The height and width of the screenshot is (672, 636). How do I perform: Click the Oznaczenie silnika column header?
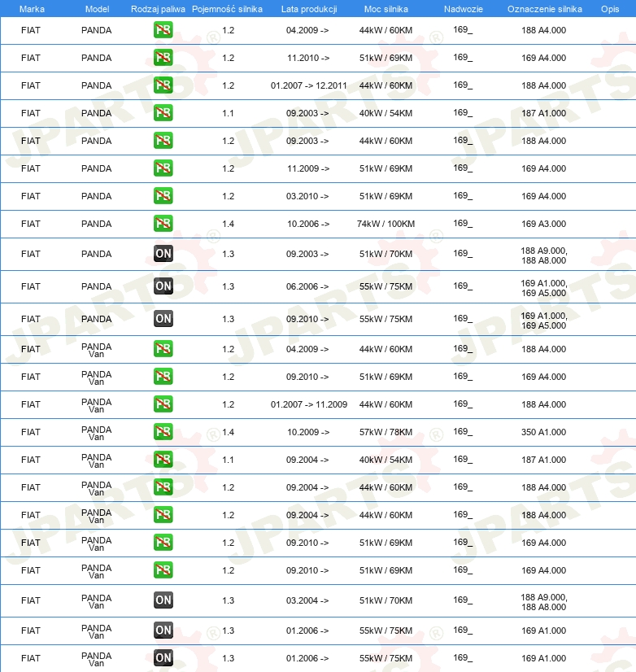545,9
